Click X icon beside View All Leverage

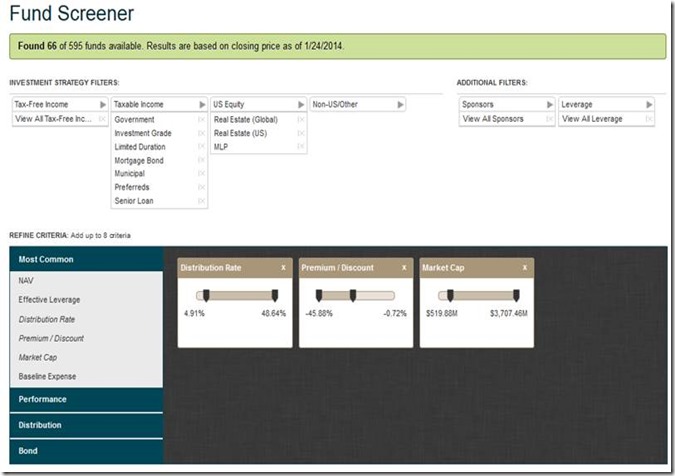click(648, 119)
